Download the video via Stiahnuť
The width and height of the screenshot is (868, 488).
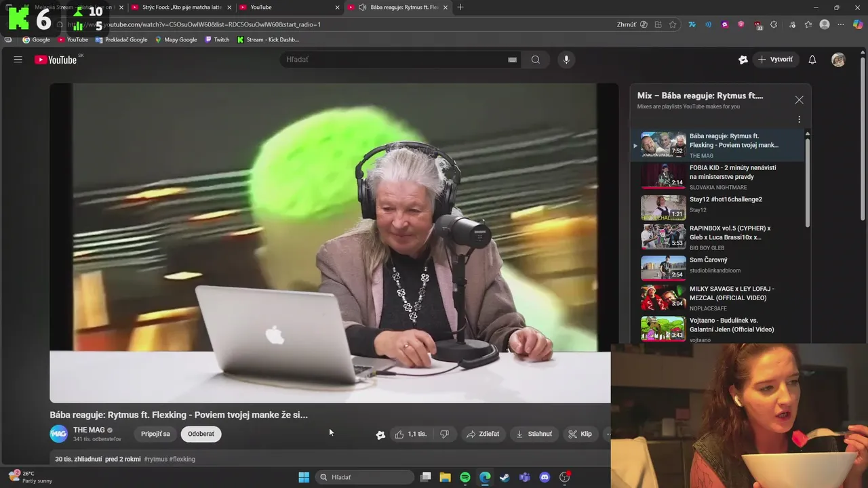(x=534, y=434)
